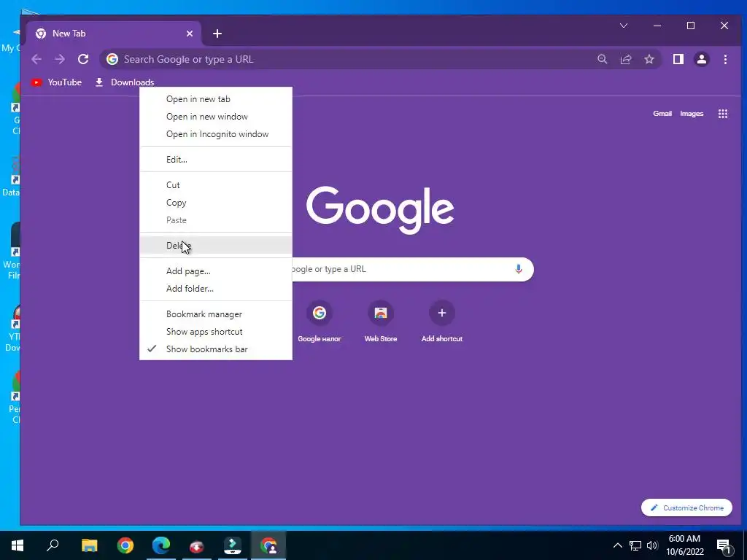This screenshot has width=747, height=560.
Task: Open the Google apps grid
Action: point(723,113)
